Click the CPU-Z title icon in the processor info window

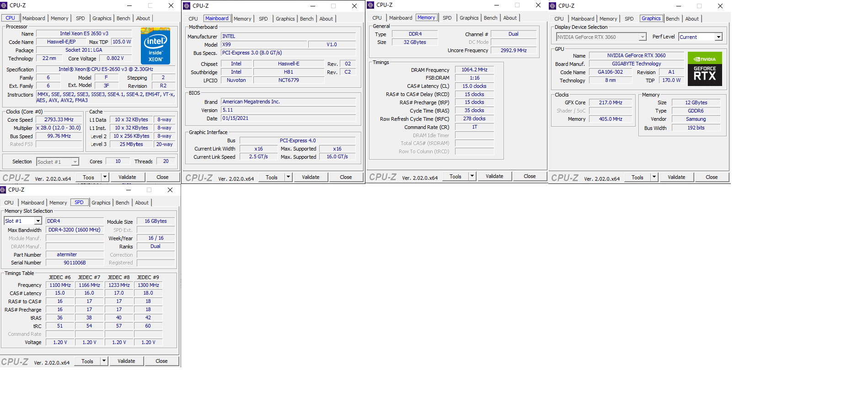pos(4,5)
